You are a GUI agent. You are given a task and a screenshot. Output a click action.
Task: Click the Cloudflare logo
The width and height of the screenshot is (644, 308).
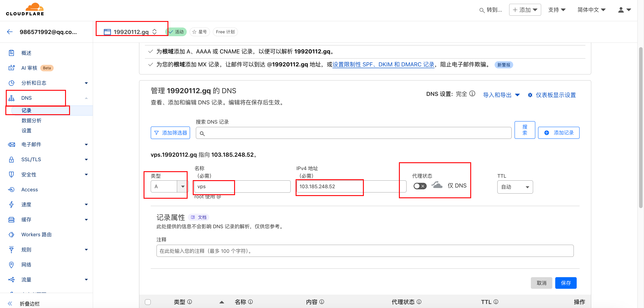[25, 9]
